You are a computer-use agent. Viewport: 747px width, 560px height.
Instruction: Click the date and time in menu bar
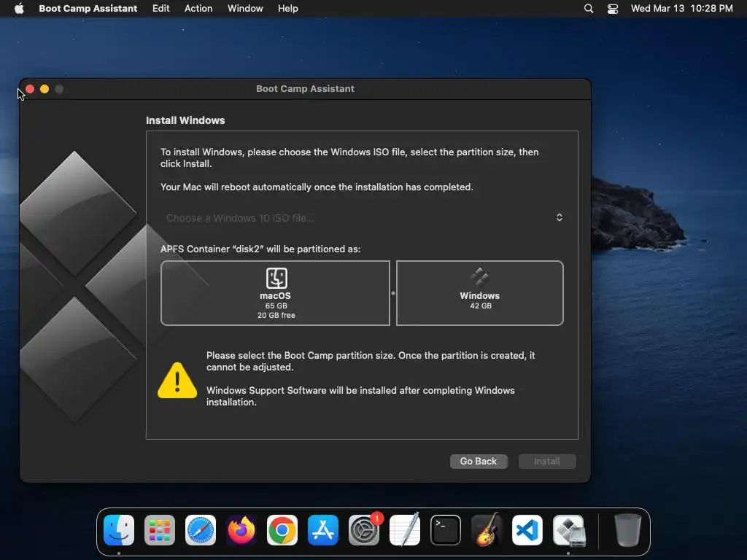pos(682,9)
